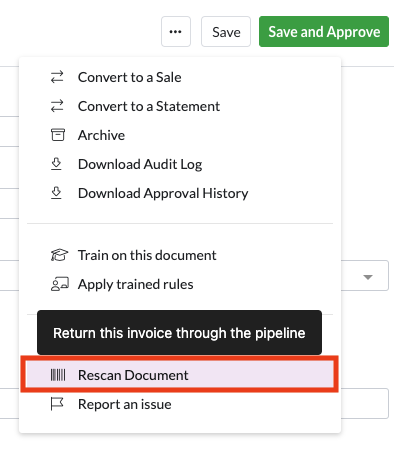Choose Rescan Document option
394x454 pixels.
pos(180,375)
